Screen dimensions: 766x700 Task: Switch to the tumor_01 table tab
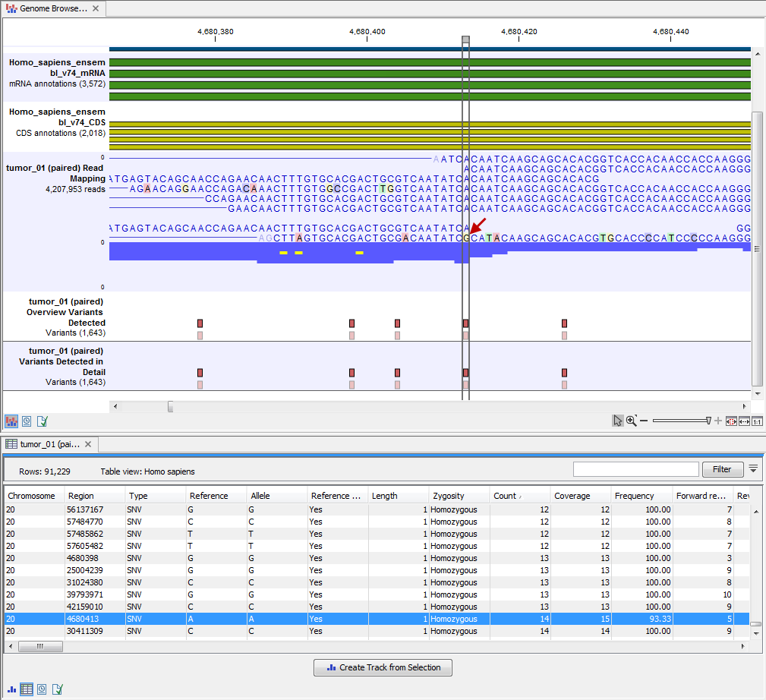pyautogui.click(x=46, y=445)
